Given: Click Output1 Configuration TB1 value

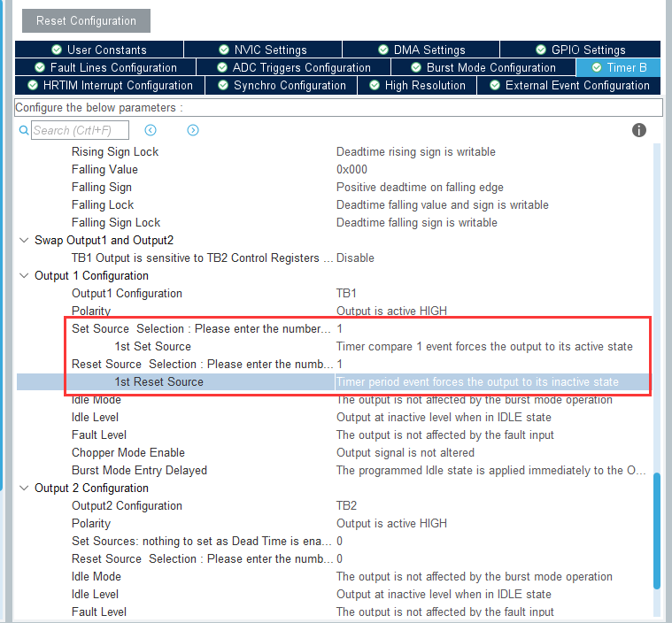Looking at the screenshot, I should tap(346, 293).
